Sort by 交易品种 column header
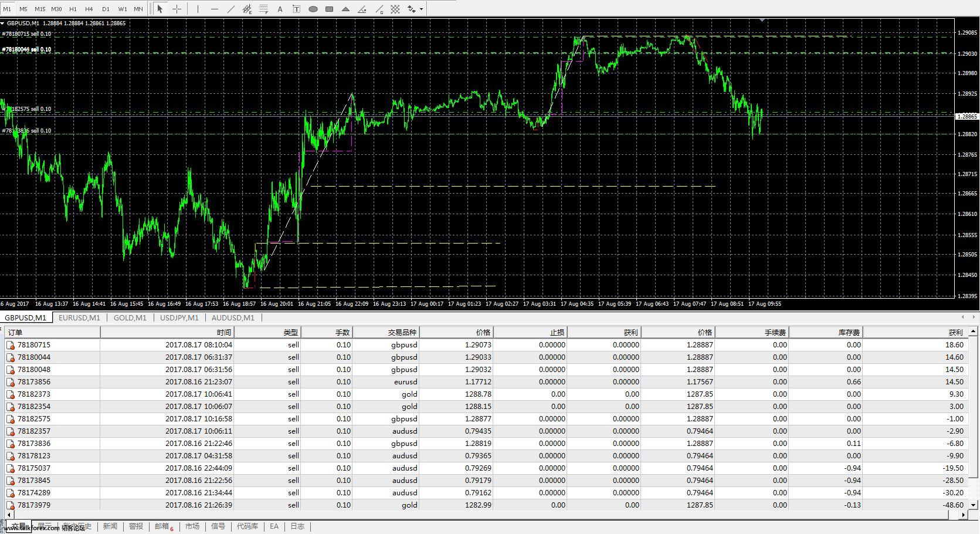 (386, 332)
